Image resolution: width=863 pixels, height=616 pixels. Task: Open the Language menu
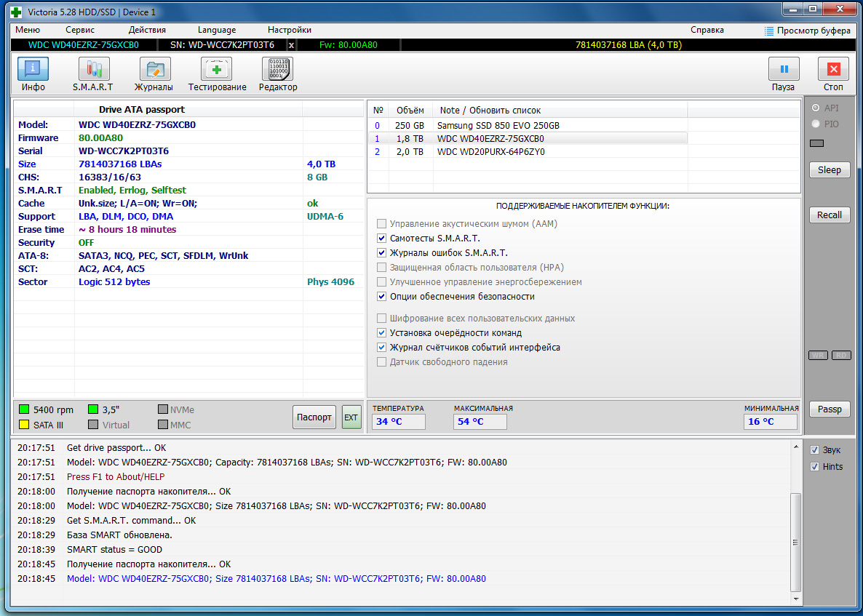pyautogui.click(x=217, y=31)
